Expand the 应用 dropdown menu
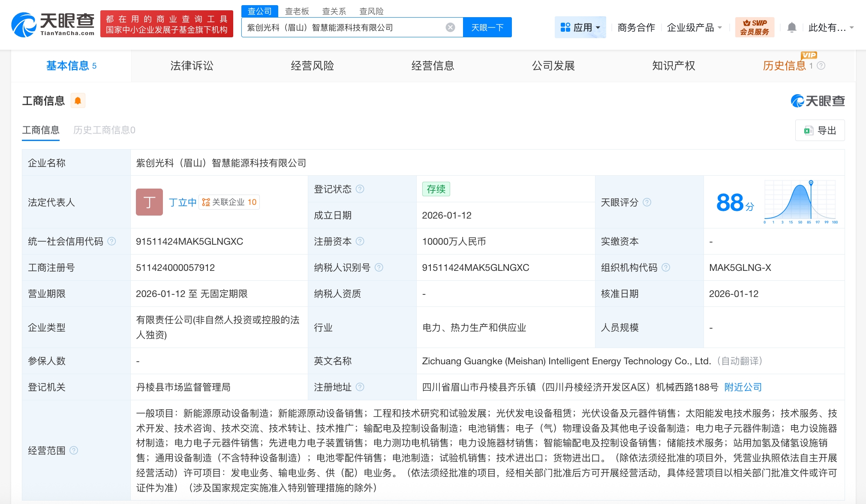 click(x=580, y=27)
